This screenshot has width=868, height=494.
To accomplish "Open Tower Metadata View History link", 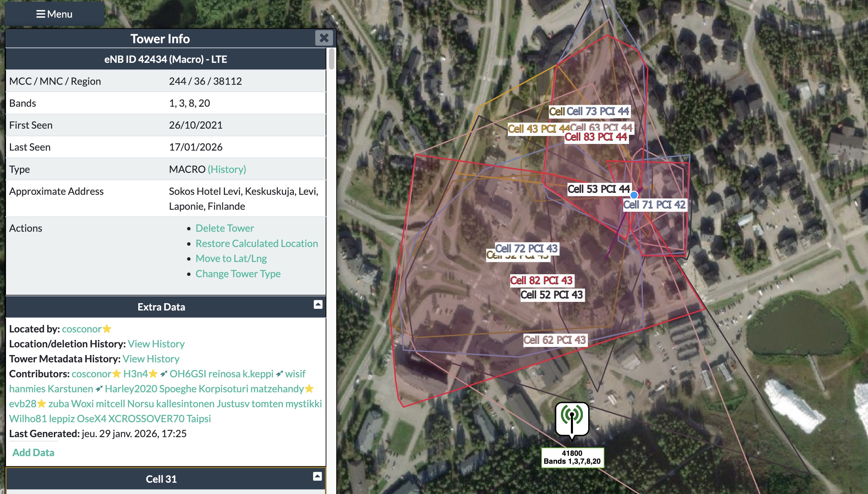I will pyautogui.click(x=151, y=359).
